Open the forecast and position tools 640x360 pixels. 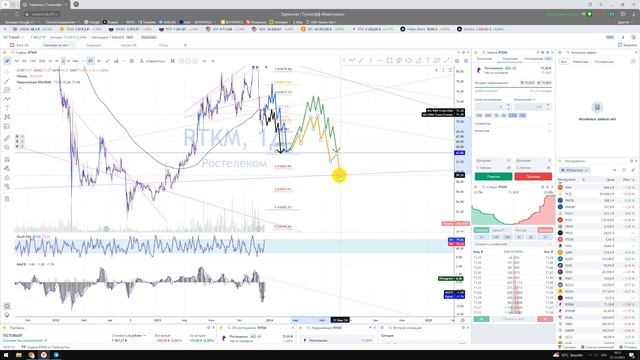point(7,127)
